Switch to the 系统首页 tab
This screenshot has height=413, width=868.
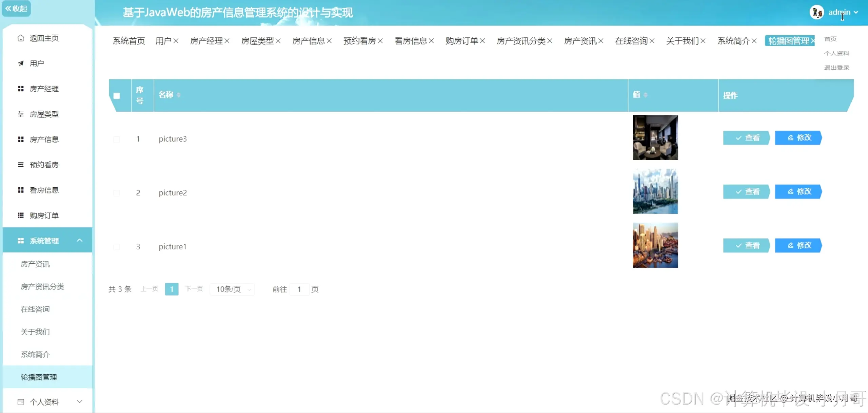point(129,41)
